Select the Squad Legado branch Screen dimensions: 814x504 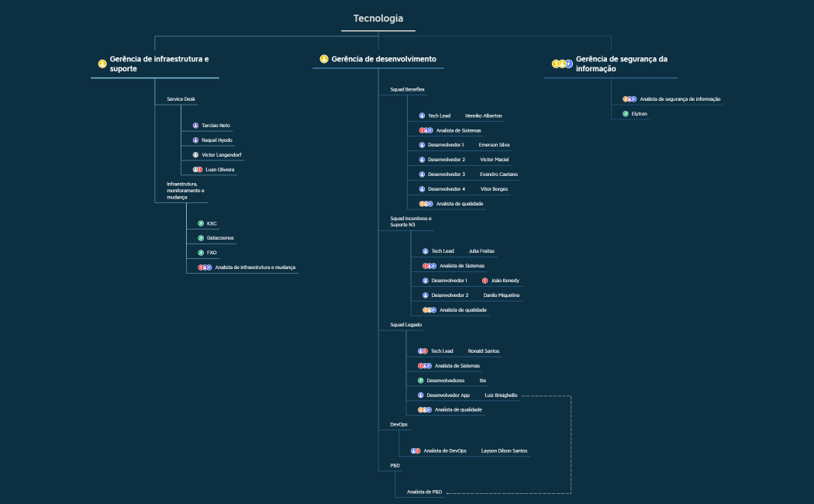pyautogui.click(x=405, y=324)
